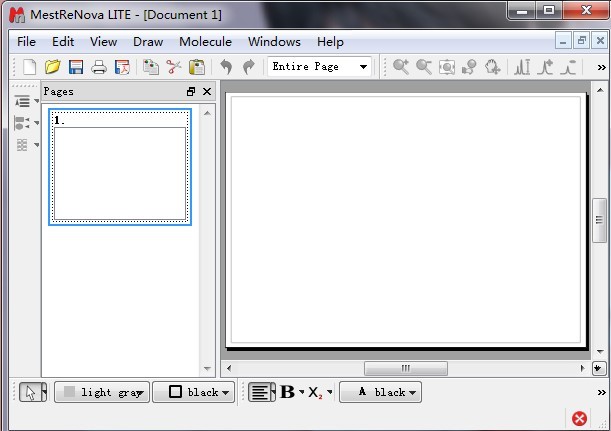Decrease spectrum intensity icon
Image resolution: width=611 pixels, height=431 pixels.
coord(568,67)
